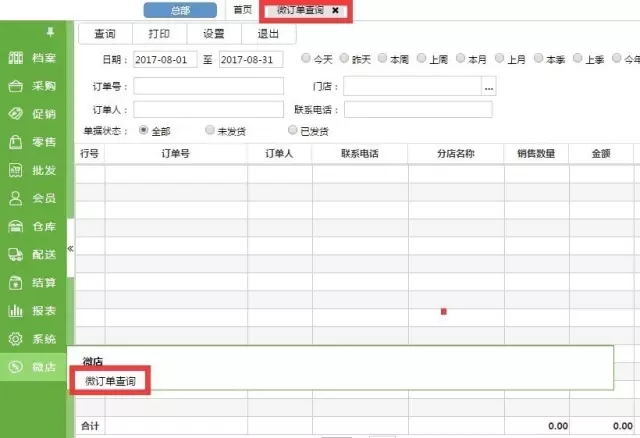640x438 pixels.
Task: Focus the 联系电话 input field
Action: [x=418, y=109]
